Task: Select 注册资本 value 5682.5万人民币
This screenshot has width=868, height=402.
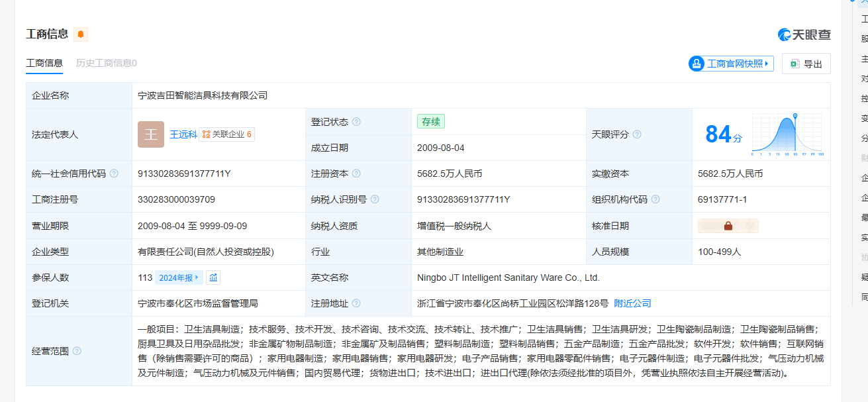Action: (x=450, y=174)
